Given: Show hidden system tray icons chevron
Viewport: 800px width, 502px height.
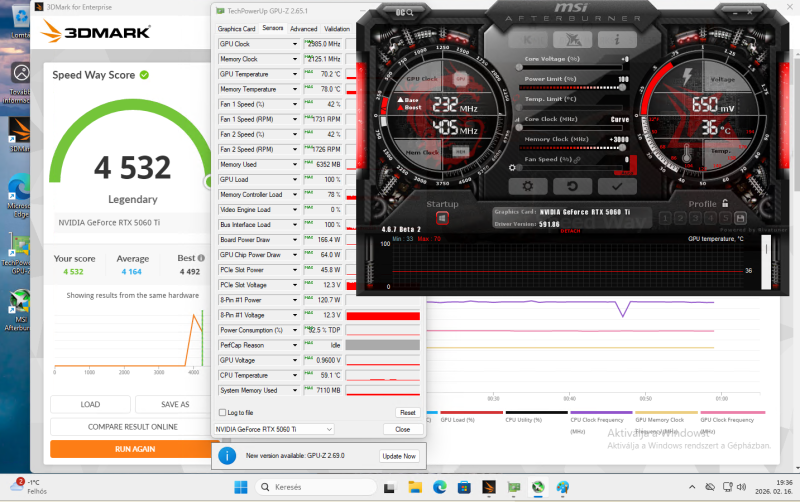Looking at the screenshot, I should [x=692, y=487].
